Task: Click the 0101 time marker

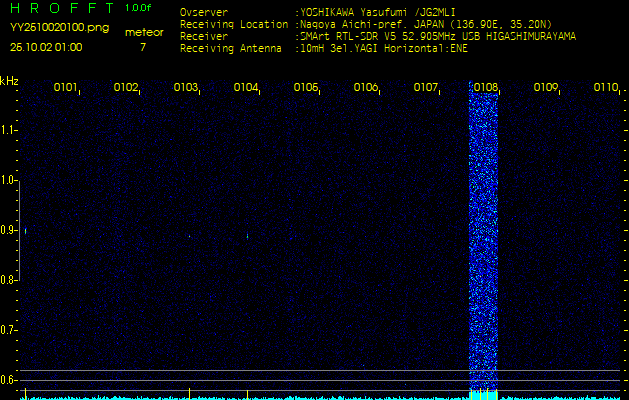Action: (66, 88)
